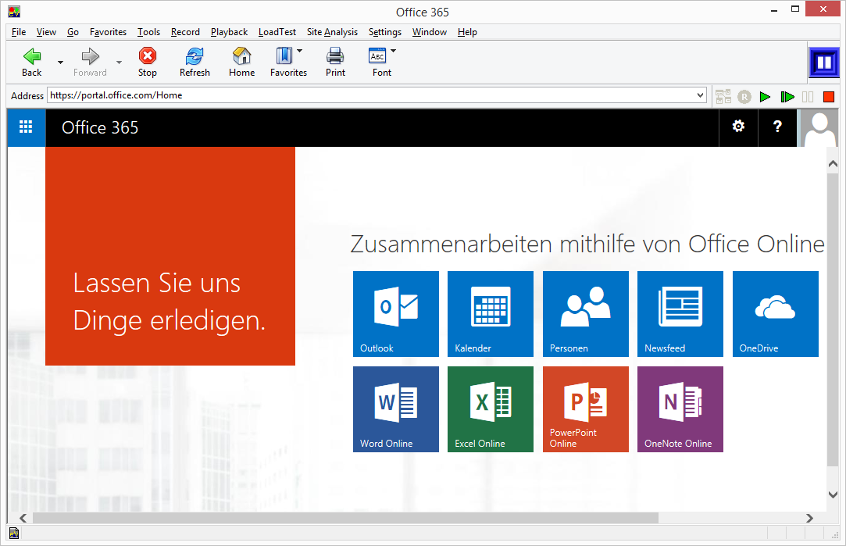Open the Site Analysis menu
The height and width of the screenshot is (546, 846).
tap(332, 32)
